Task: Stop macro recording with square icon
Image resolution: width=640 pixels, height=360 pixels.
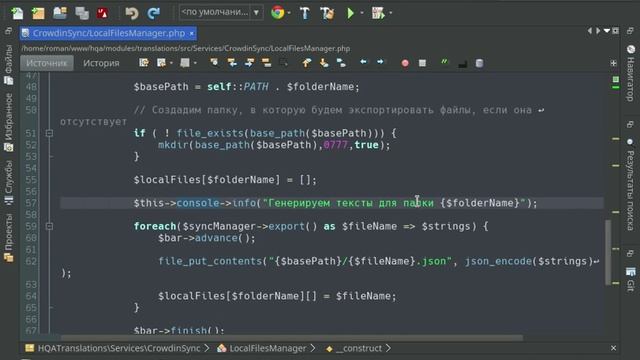Action: pos(422,63)
